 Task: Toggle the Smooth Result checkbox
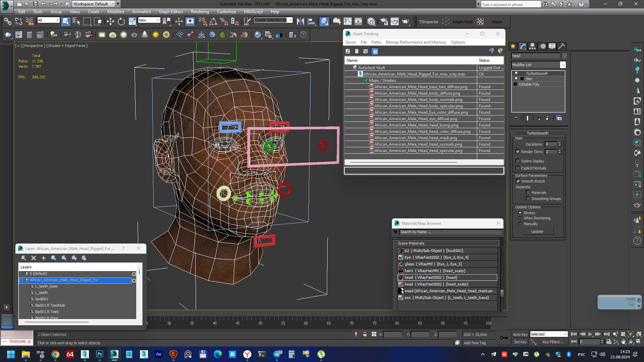click(x=518, y=181)
